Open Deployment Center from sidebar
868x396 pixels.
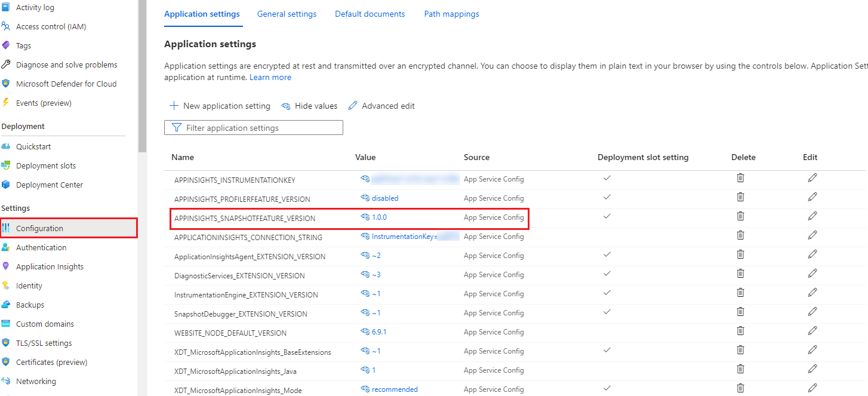50,185
